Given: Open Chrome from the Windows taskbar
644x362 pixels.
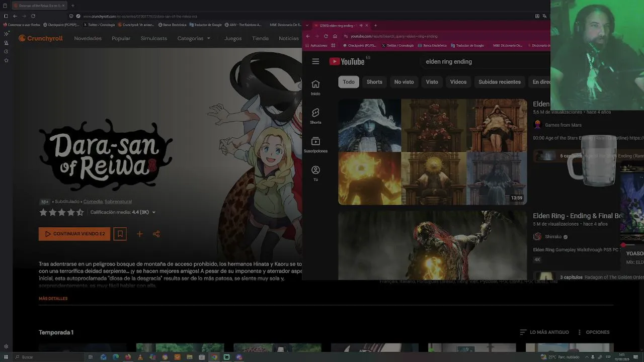Looking at the screenshot, I should (214, 357).
